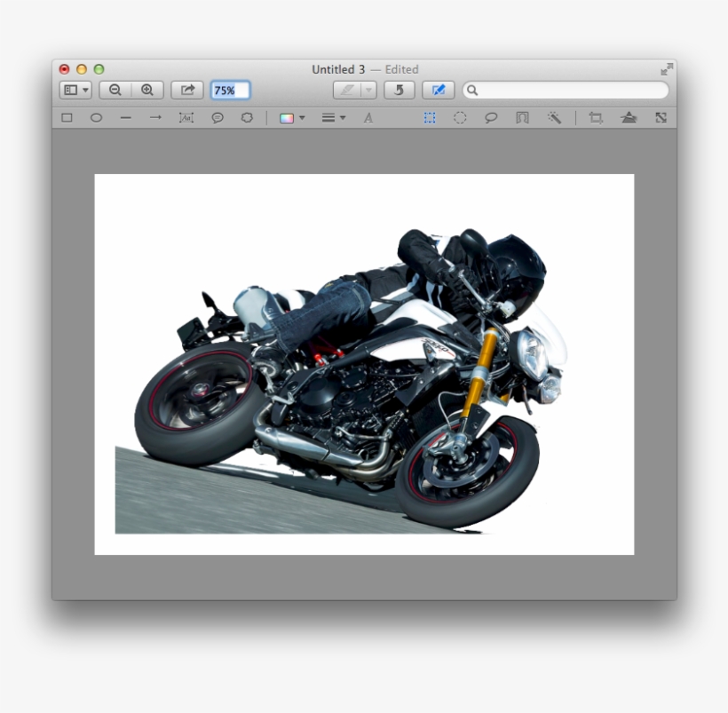728x713 pixels.
Task: Open the elliptical selection tool
Action: 460,116
